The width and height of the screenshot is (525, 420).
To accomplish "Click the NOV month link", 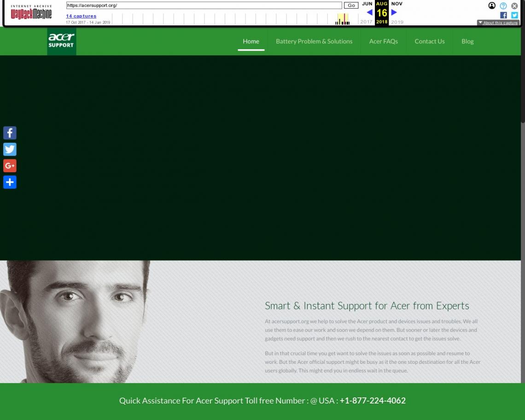I will coord(397,4).
